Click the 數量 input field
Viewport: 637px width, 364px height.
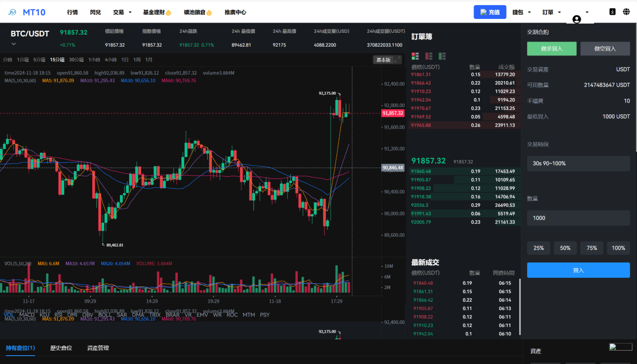click(578, 218)
